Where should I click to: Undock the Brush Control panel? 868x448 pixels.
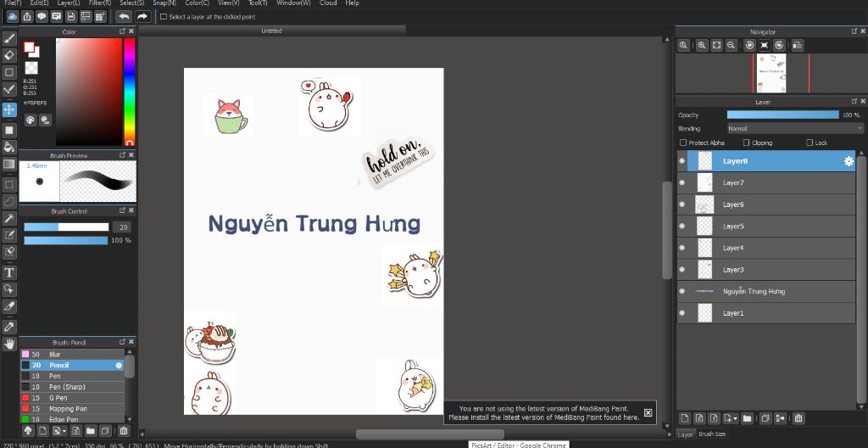[122, 210]
